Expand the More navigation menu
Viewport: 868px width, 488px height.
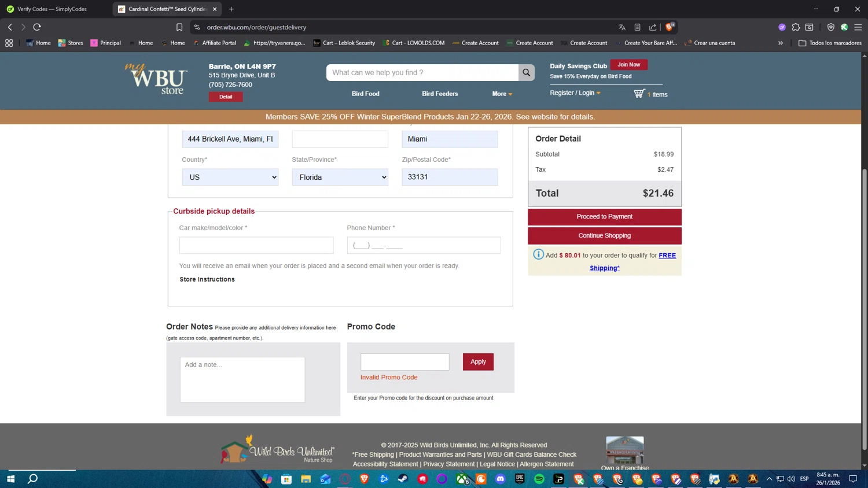click(502, 94)
